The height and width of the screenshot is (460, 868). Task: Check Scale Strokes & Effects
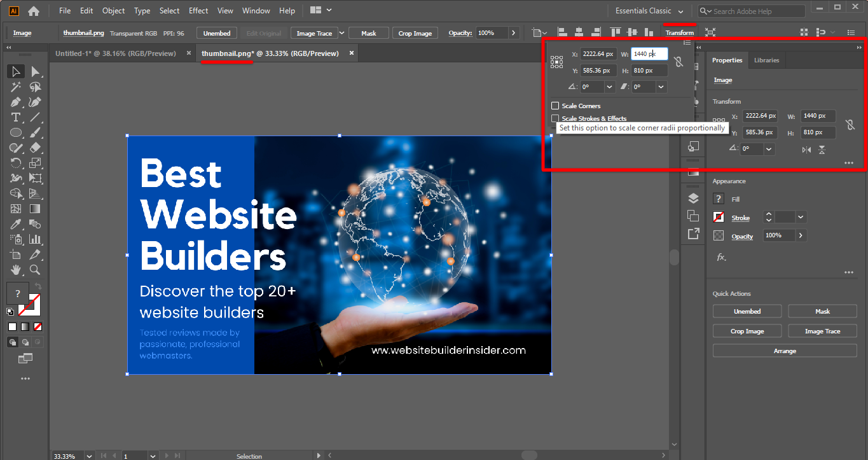click(555, 118)
